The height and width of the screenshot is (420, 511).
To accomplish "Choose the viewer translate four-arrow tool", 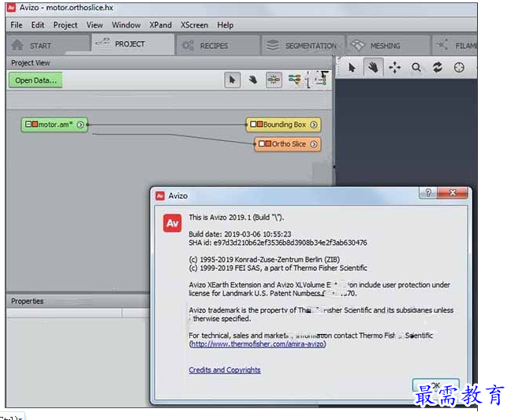I will tap(394, 68).
